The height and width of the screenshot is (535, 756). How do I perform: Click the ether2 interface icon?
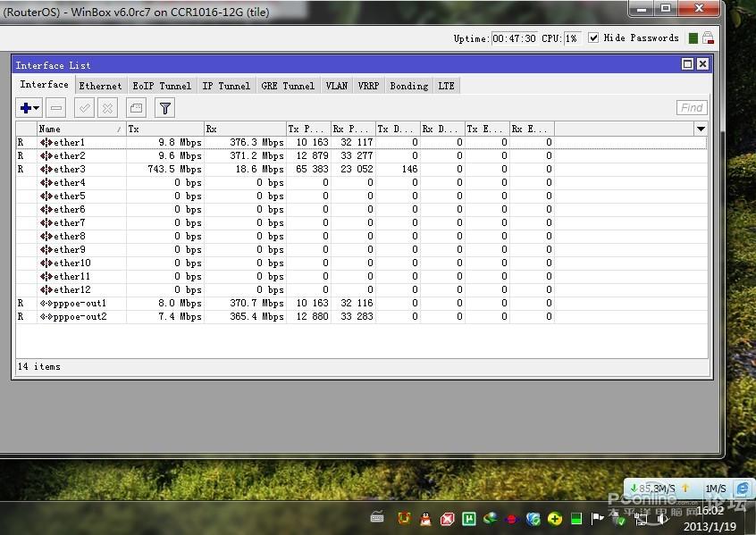(46, 155)
